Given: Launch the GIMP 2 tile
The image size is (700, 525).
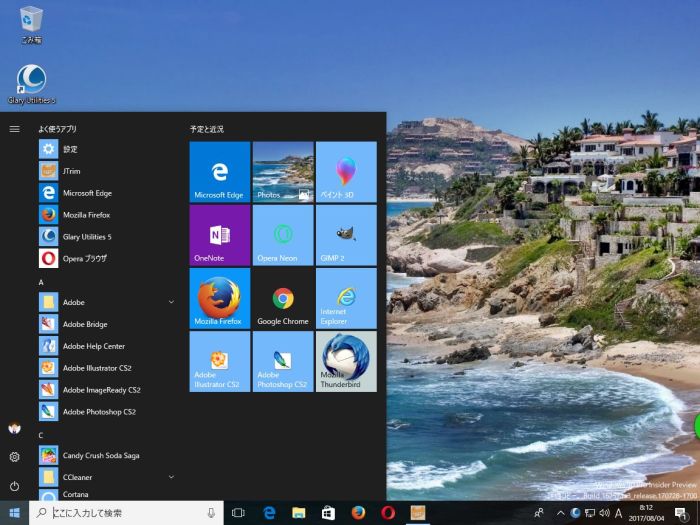Looking at the screenshot, I should click(x=346, y=234).
